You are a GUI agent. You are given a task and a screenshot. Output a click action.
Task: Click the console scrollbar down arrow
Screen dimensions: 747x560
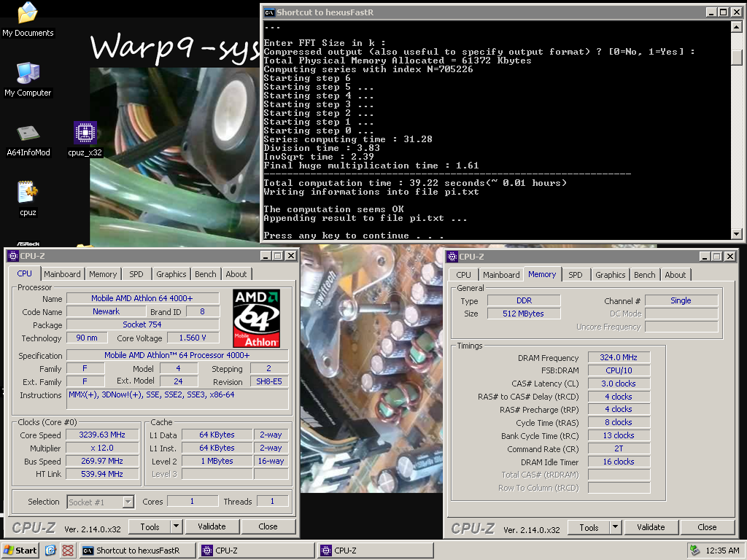(x=737, y=234)
